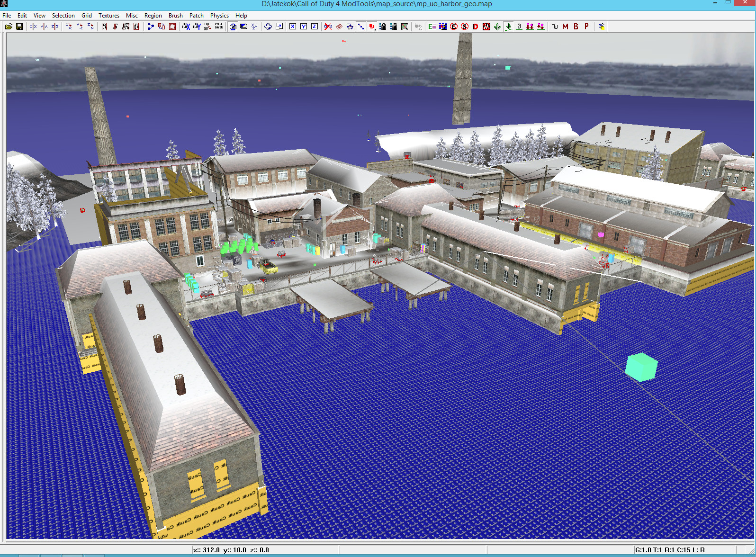Click the yellow vehicle model in courtyard
756x557 pixels.
[268, 266]
